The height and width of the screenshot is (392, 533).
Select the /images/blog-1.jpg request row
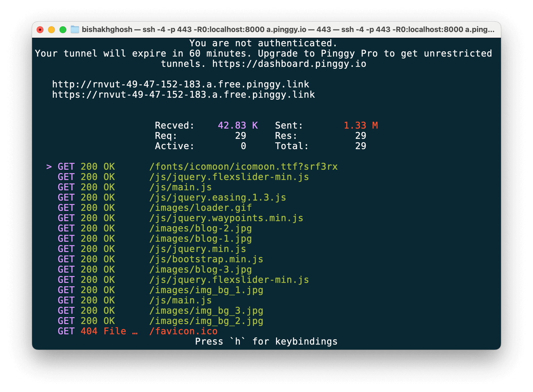click(x=155, y=239)
